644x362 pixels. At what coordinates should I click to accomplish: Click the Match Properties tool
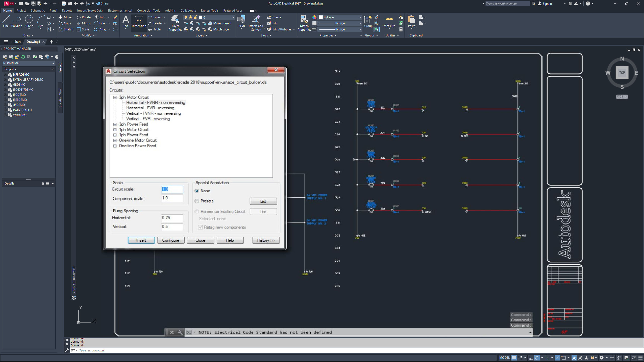(x=304, y=23)
